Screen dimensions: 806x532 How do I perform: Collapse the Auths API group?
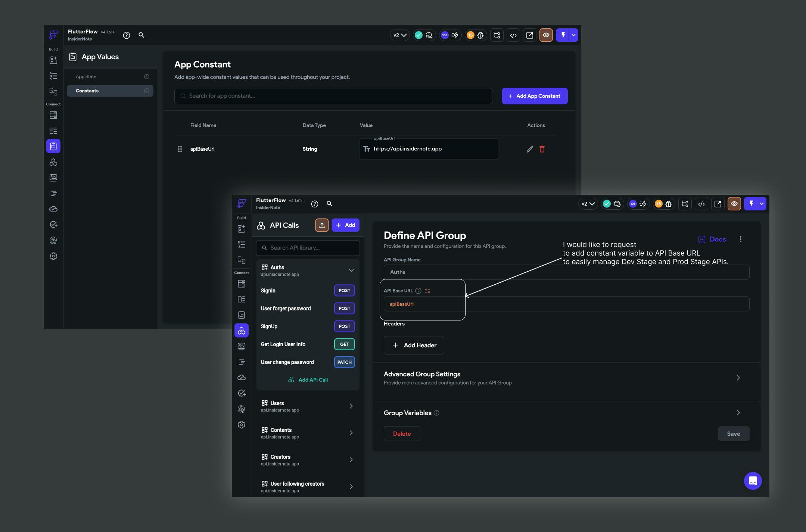pyautogui.click(x=351, y=270)
